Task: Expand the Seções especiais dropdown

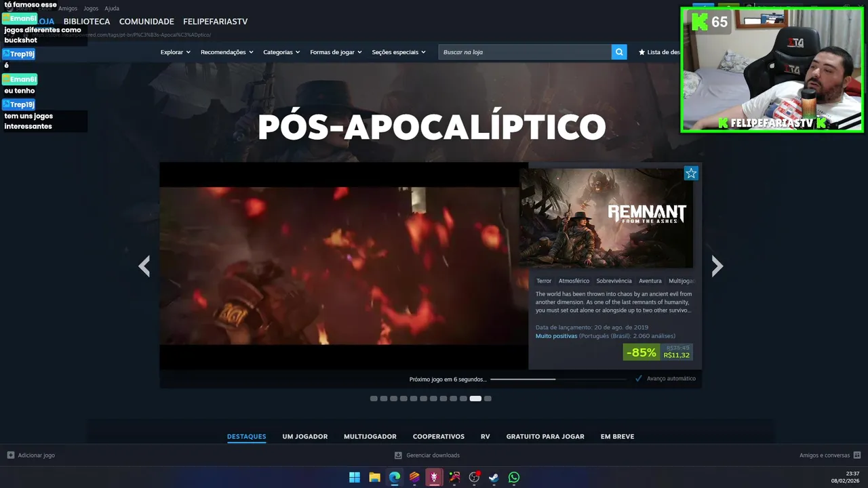Action: tap(399, 52)
